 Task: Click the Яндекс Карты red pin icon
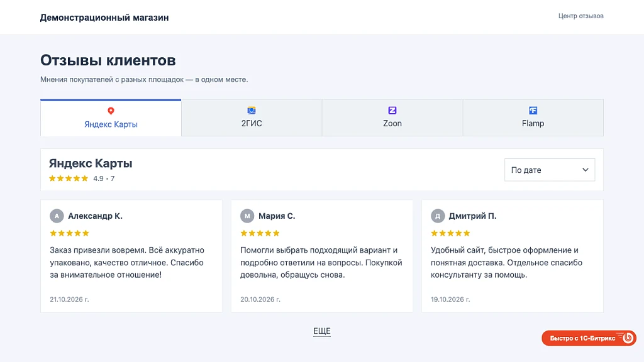(x=111, y=111)
